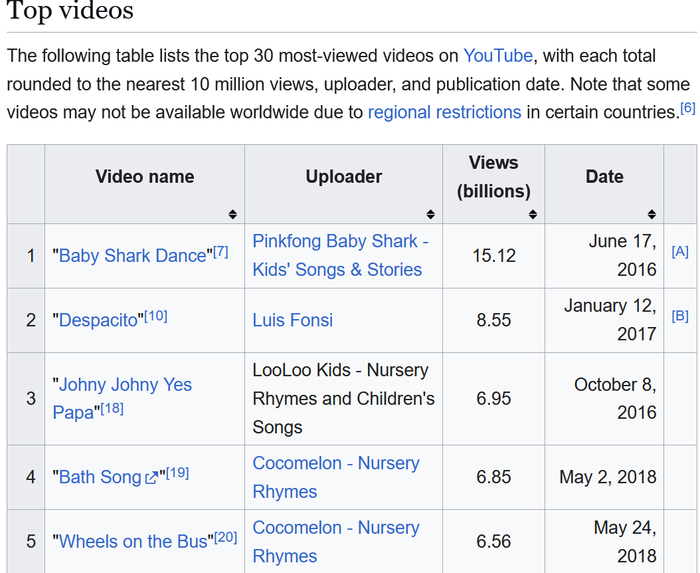Sort table by Video name column

232,214
